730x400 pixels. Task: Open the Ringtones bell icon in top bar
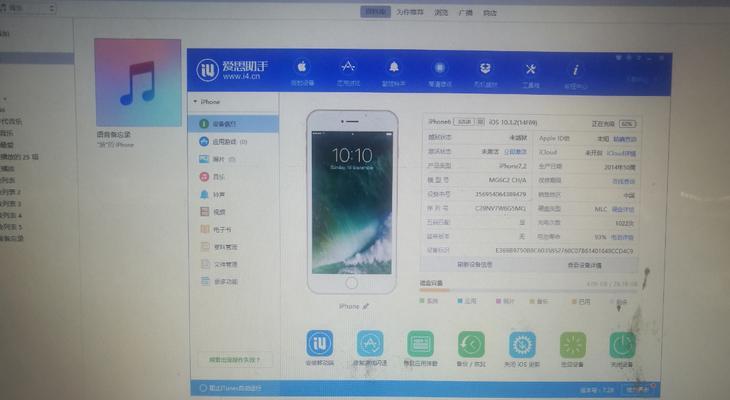click(394, 73)
